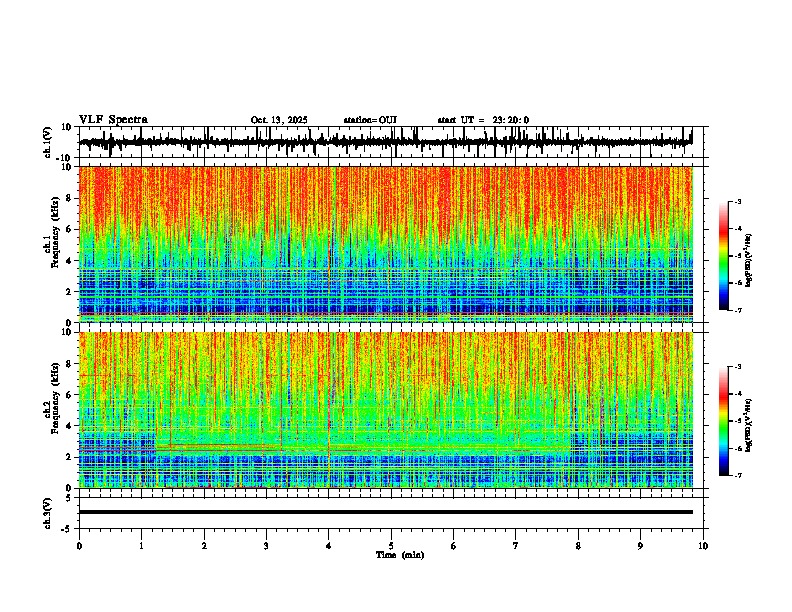
Task: Click the ch.2 frequency axis '4' tick
Action: 70,426
